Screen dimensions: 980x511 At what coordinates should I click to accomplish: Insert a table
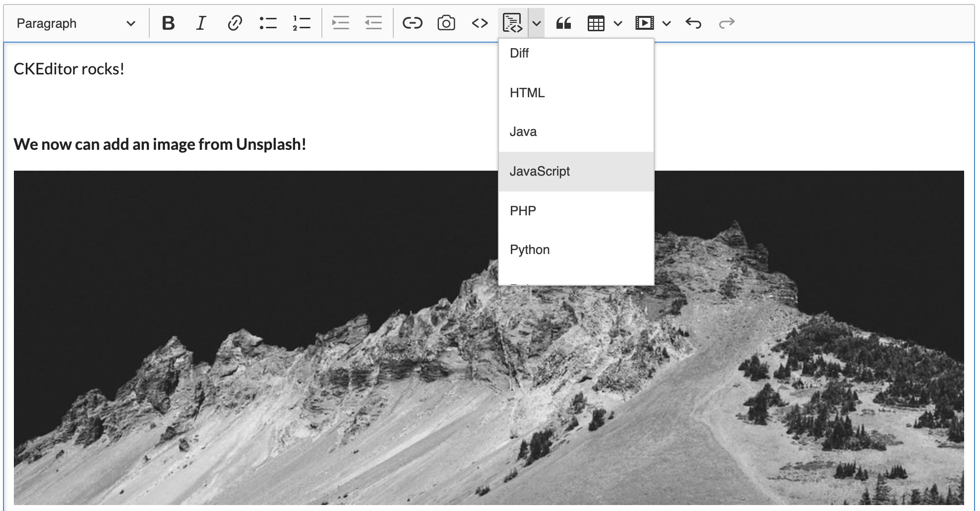(x=596, y=23)
